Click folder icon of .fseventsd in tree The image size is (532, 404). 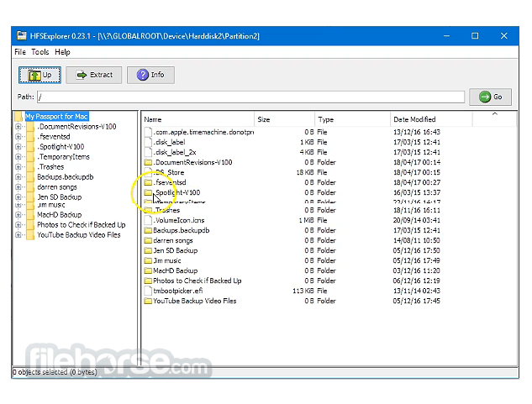tap(30, 137)
